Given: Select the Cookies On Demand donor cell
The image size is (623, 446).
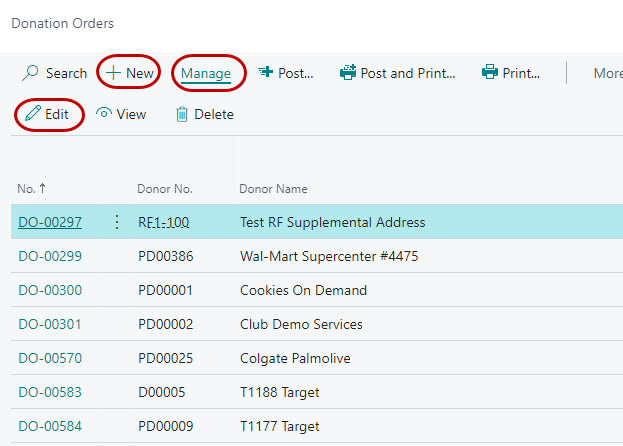Looking at the screenshot, I should click(x=303, y=290).
